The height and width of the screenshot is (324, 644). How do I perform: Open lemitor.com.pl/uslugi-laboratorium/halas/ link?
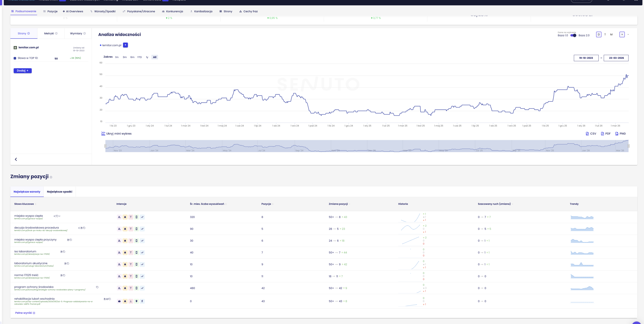[x=34, y=266]
